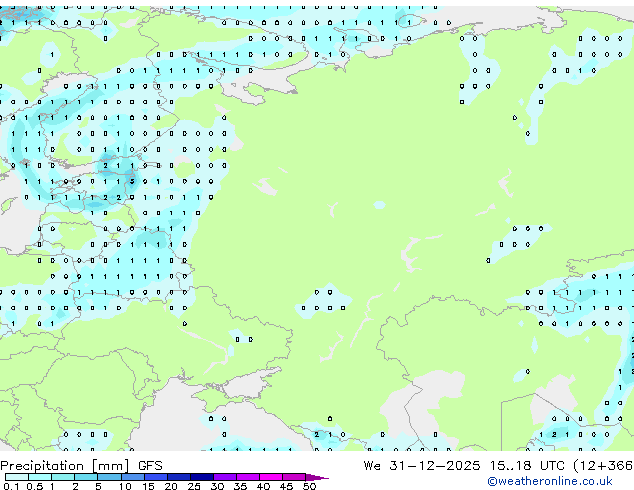Screen dimensions: 634x490
Task: Click the legend scale label "40"
Action: [263, 486]
